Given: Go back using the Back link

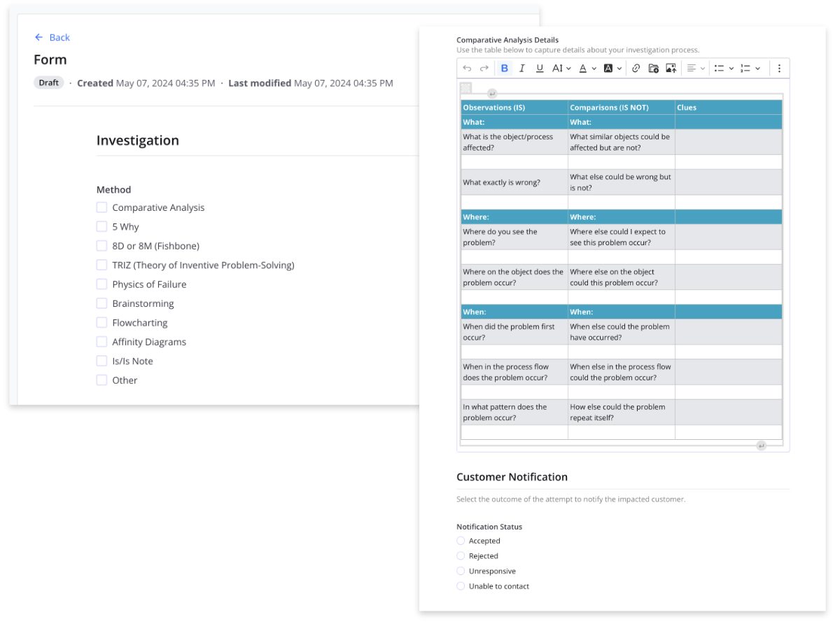Looking at the screenshot, I should click(52, 37).
